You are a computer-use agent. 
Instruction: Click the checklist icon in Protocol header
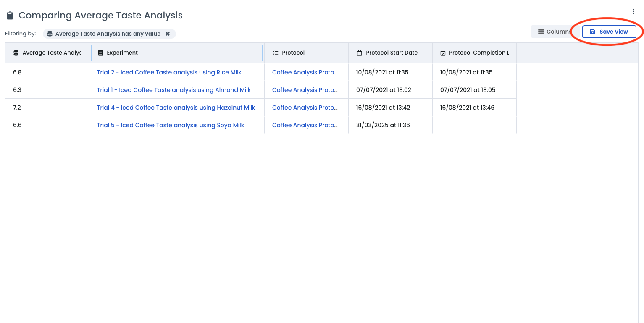click(x=275, y=53)
